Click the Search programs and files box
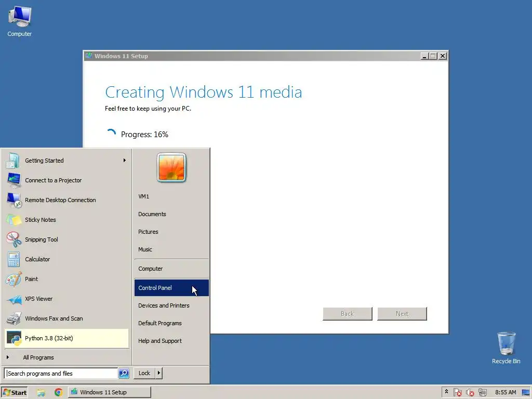This screenshot has width=532, height=399. (x=61, y=373)
